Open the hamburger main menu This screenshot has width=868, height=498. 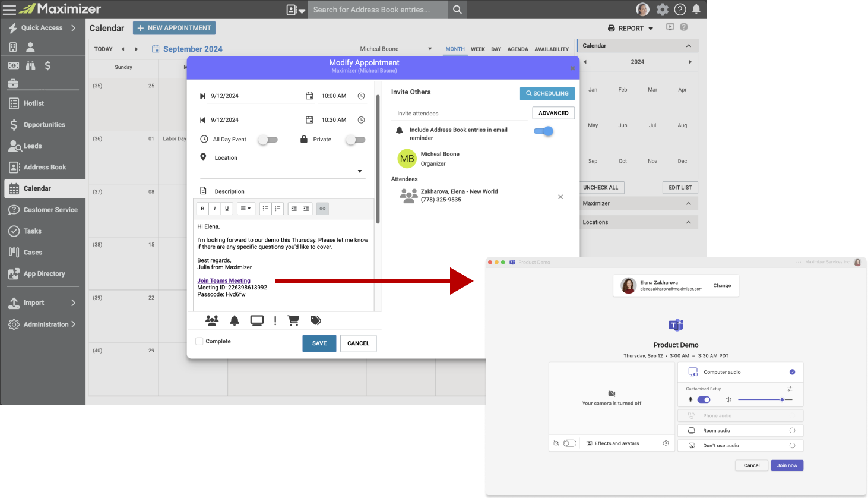pos(9,10)
